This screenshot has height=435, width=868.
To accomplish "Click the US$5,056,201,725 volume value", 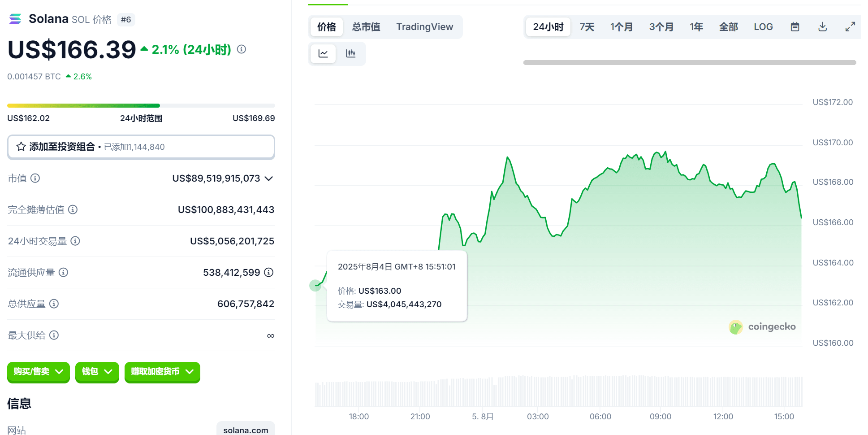I will (x=232, y=241).
